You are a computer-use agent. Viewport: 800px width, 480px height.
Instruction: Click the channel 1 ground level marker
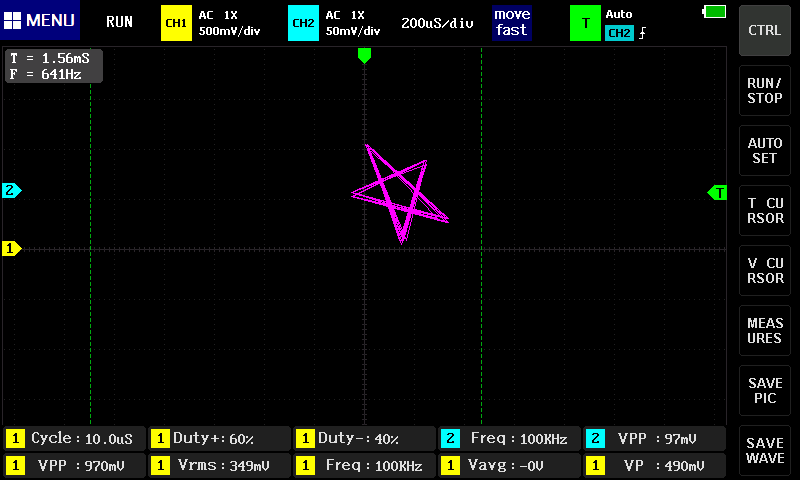[x=11, y=248]
